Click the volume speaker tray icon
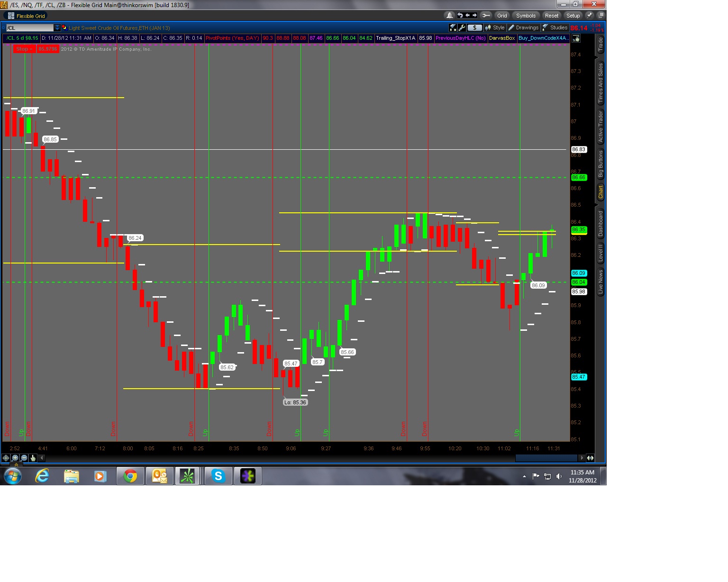 click(x=559, y=476)
